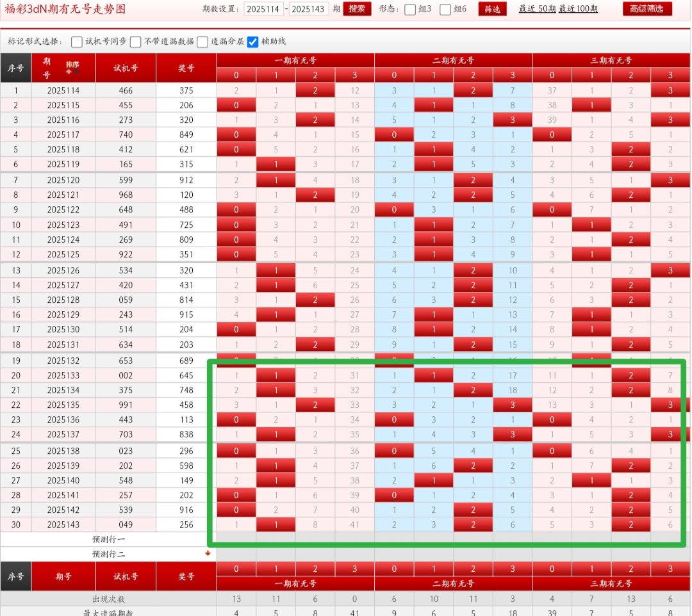Focus the end period field showing 2025143

tap(308, 9)
